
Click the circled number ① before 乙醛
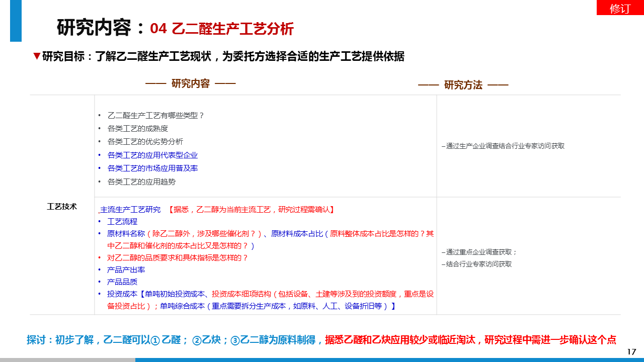click(155, 340)
